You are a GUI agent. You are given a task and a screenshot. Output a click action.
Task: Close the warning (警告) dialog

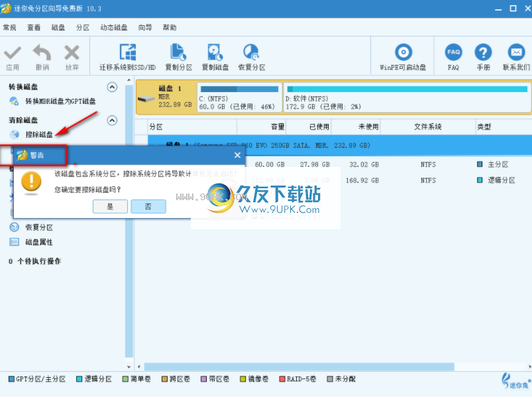tap(237, 155)
